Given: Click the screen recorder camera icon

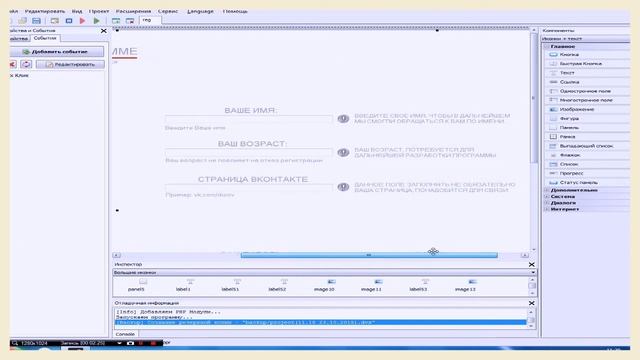Looking at the screenshot, I should 130,343.
